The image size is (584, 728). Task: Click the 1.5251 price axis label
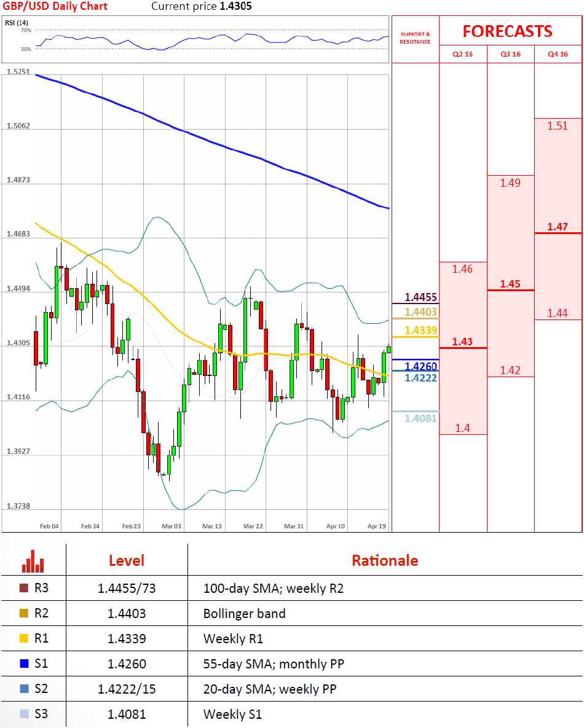[x=18, y=71]
